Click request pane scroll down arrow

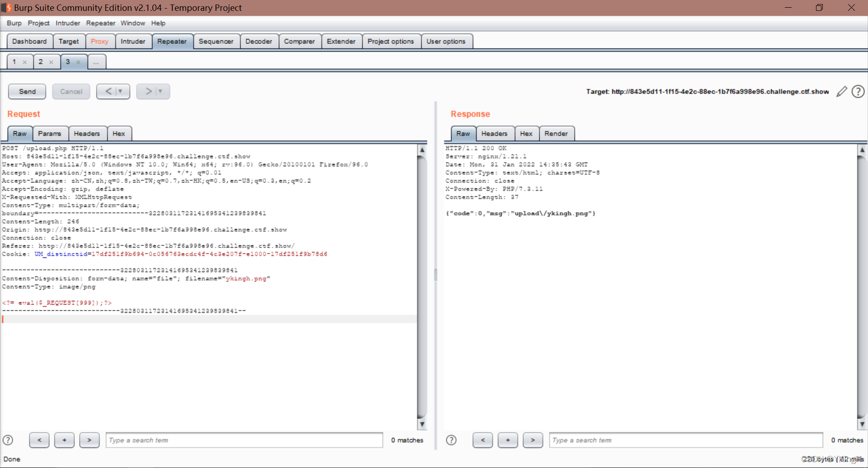[x=422, y=424]
